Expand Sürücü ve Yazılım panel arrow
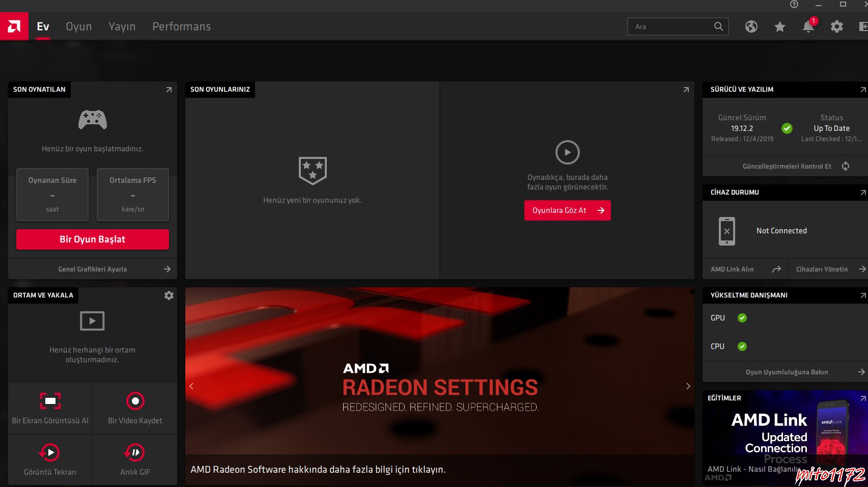 (863, 90)
